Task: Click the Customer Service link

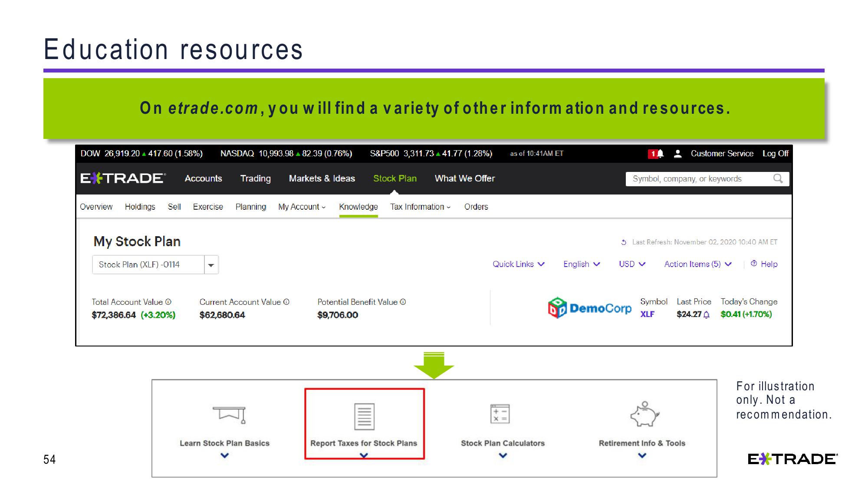Action: 722,154
